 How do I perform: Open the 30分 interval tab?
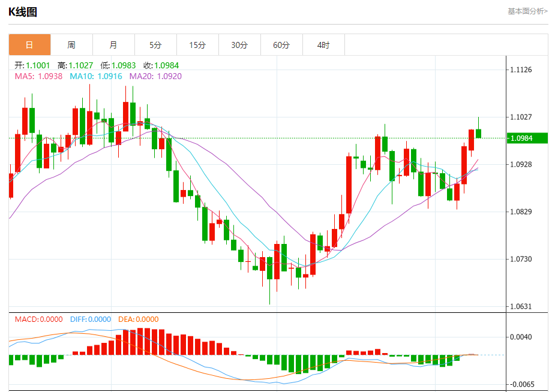click(239, 45)
